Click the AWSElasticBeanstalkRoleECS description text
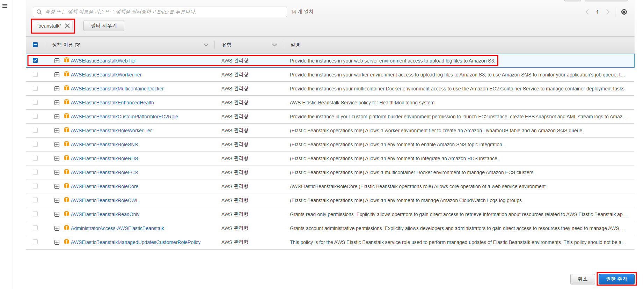Image resolution: width=644 pixels, height=289 pixels. (x=412, y=172)
